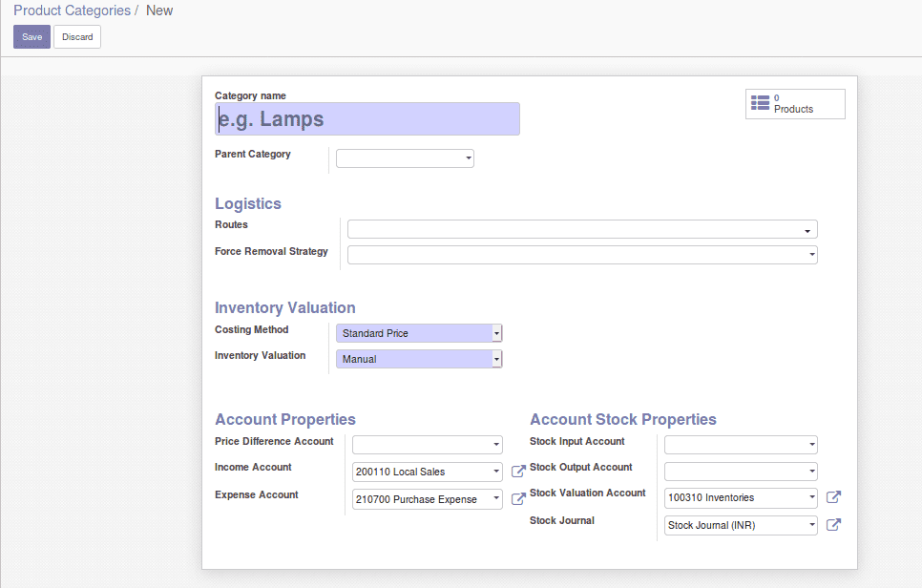Click the Price Difference Account label
922x588 pixels.
(273, 441)
